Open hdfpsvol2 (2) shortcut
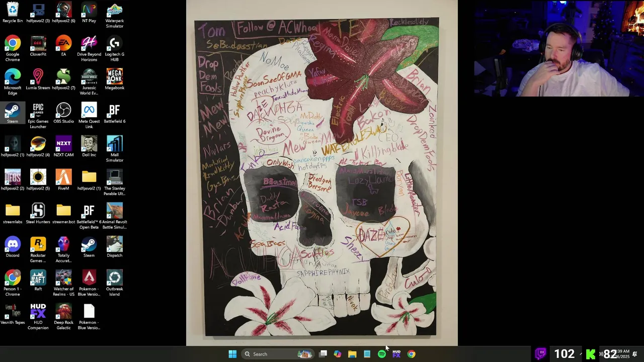 [x=13, y=180]
